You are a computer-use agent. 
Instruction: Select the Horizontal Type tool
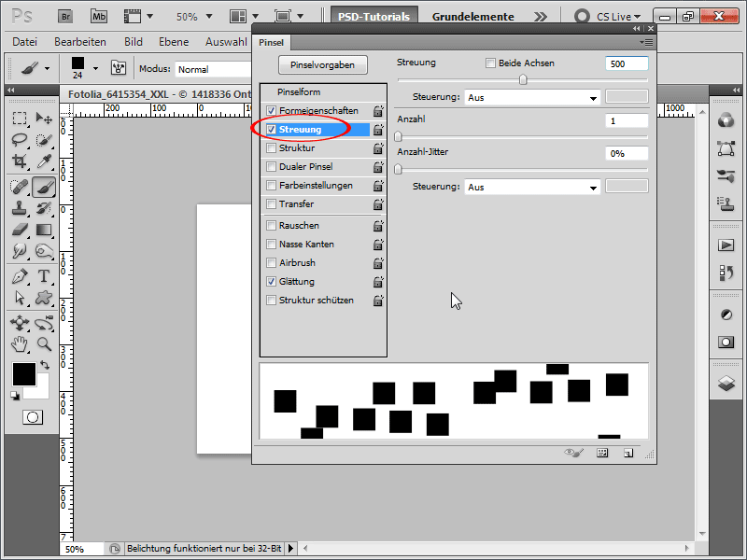(x=44, y=276)
